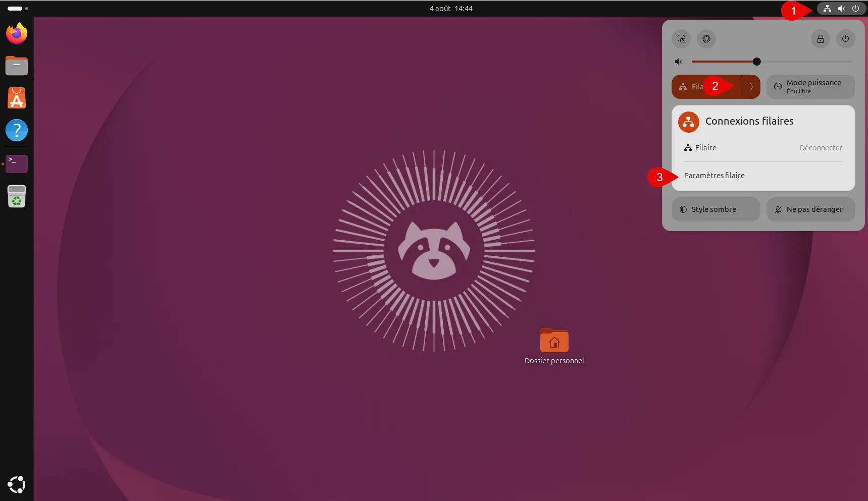The width and height of the screenshot is (868, 501).
Task: Click the Connexions filaires heading text
Action: (749, 121)
